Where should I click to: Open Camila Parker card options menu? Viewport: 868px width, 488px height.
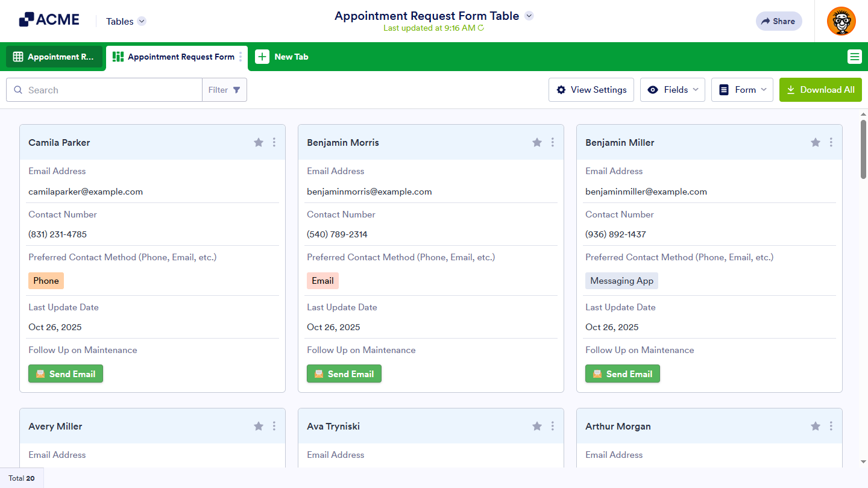pyautogui.click(x=274, y=142)
